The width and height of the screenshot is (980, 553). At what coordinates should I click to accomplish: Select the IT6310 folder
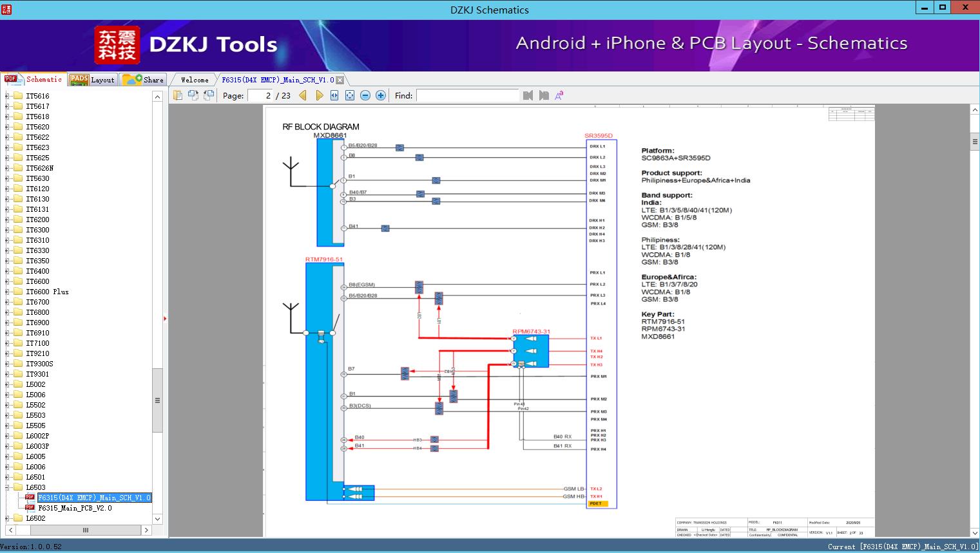point(37,240)
